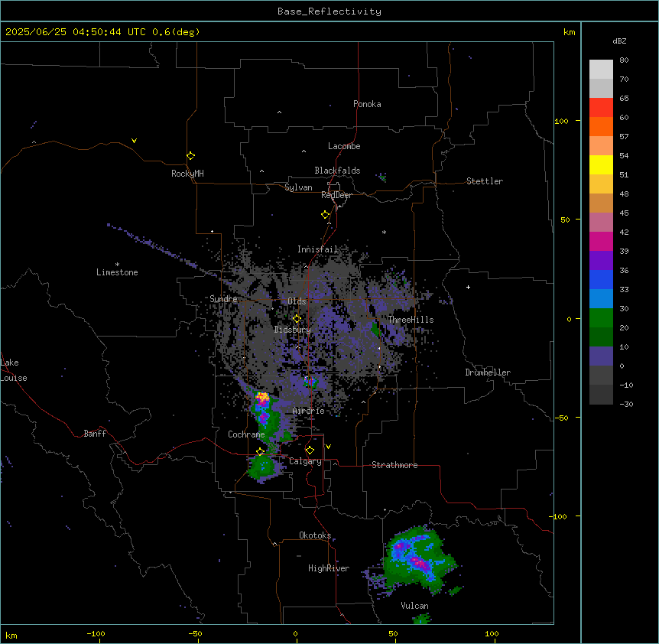Click the Blackfalds label
Screen dimensions: 659x644
[337, 171]
